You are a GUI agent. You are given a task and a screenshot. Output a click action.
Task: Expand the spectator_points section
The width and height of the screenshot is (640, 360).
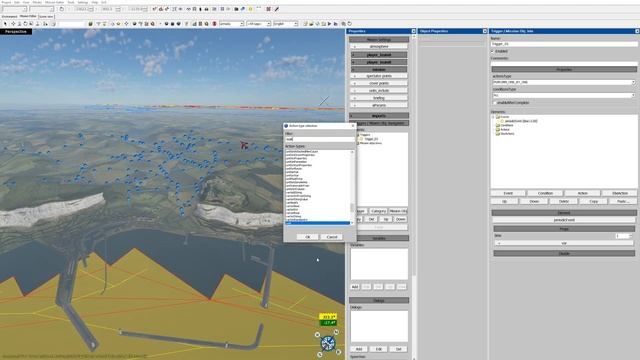coord(379,76)
